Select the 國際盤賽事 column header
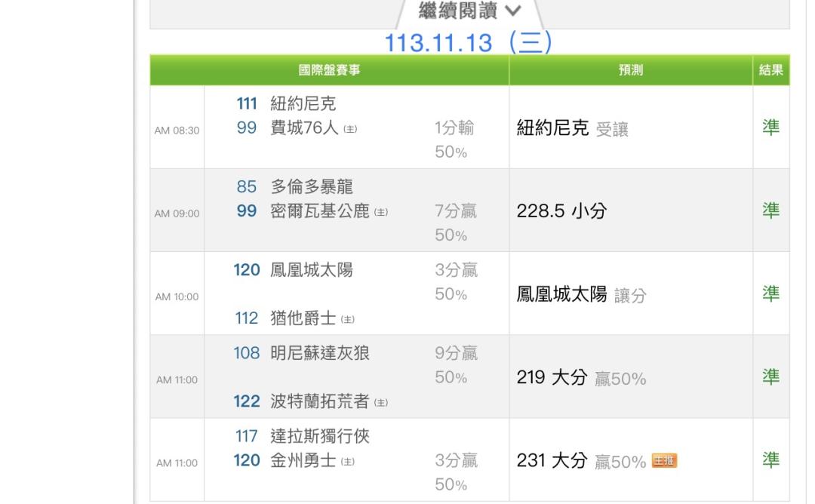This screenshot has height=504, width=815. pos(329,70)
